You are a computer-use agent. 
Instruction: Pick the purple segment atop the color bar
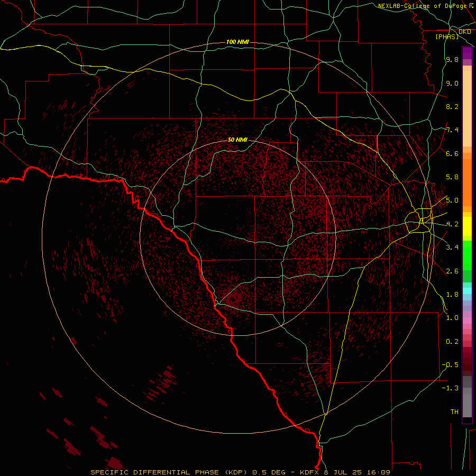(467, 53)
